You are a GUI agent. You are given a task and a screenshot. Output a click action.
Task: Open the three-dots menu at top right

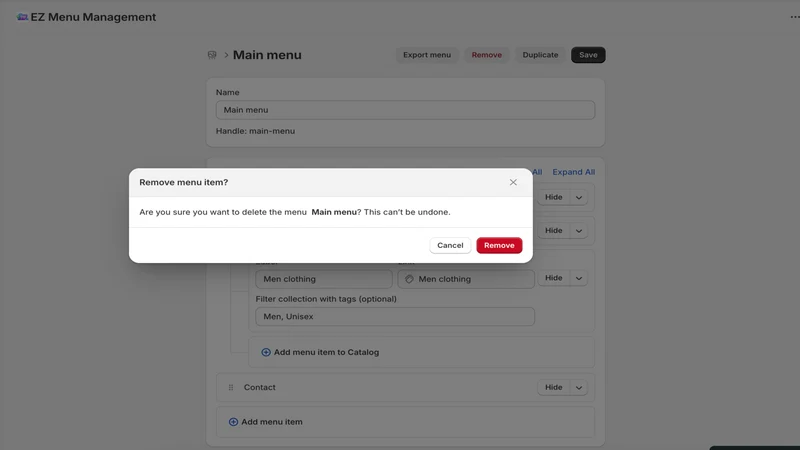[794, 17]
